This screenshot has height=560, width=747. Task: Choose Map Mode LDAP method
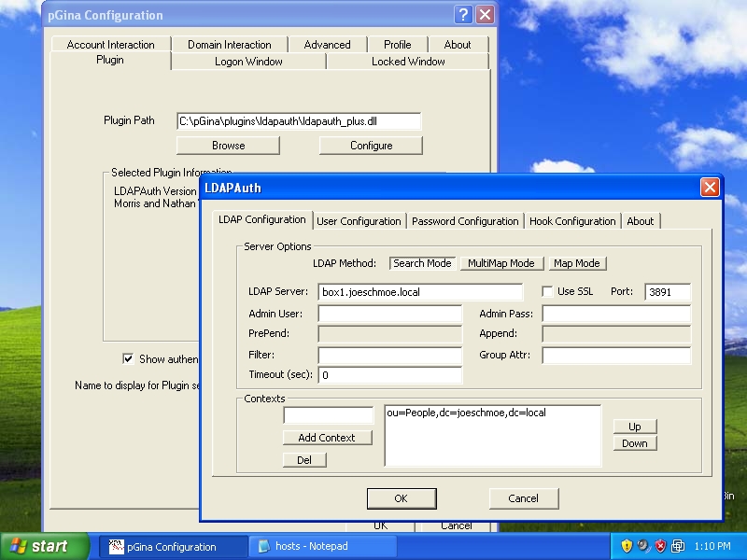576,263
